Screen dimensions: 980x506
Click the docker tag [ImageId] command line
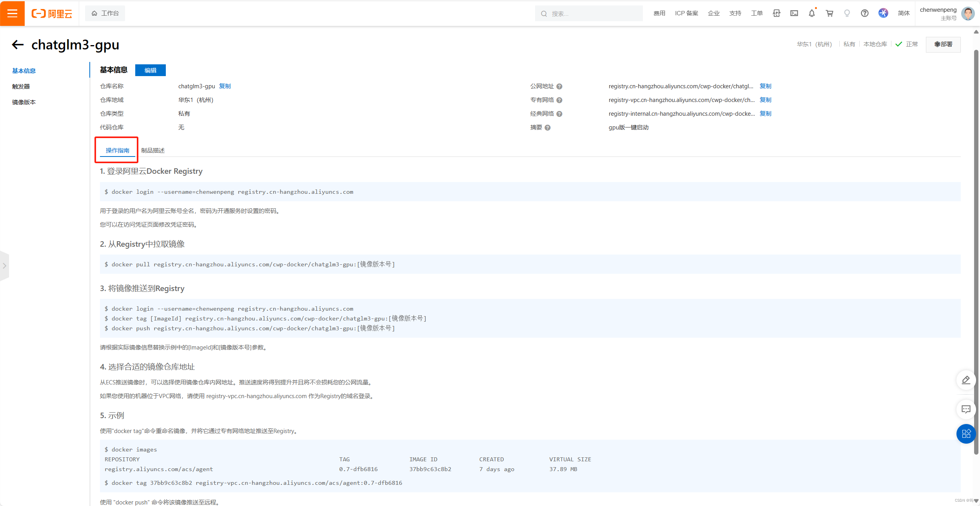coord(265,319)
